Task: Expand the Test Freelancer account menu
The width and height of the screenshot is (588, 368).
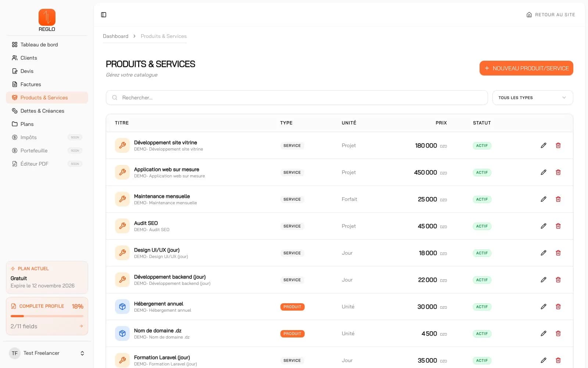Action: [x=47, y=353]
